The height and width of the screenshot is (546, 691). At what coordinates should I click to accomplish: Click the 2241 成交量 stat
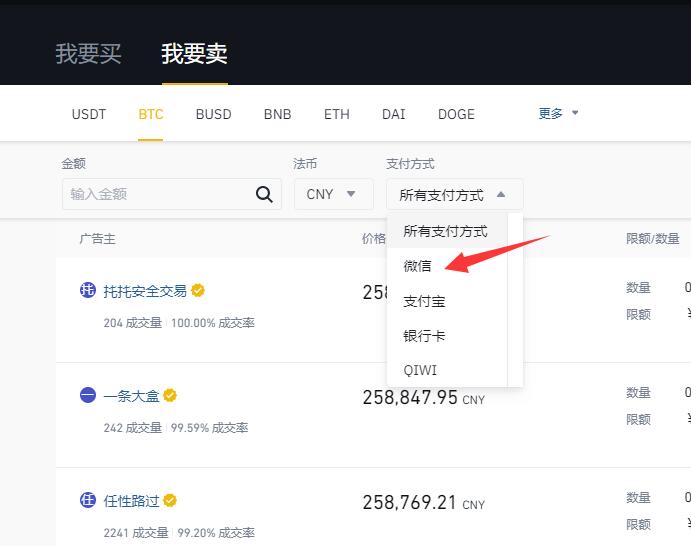pos(136,533)
